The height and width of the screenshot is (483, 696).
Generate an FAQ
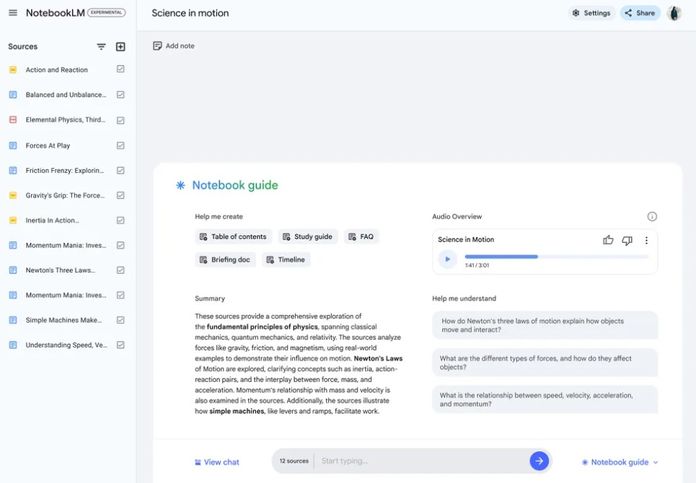point(361,237)
